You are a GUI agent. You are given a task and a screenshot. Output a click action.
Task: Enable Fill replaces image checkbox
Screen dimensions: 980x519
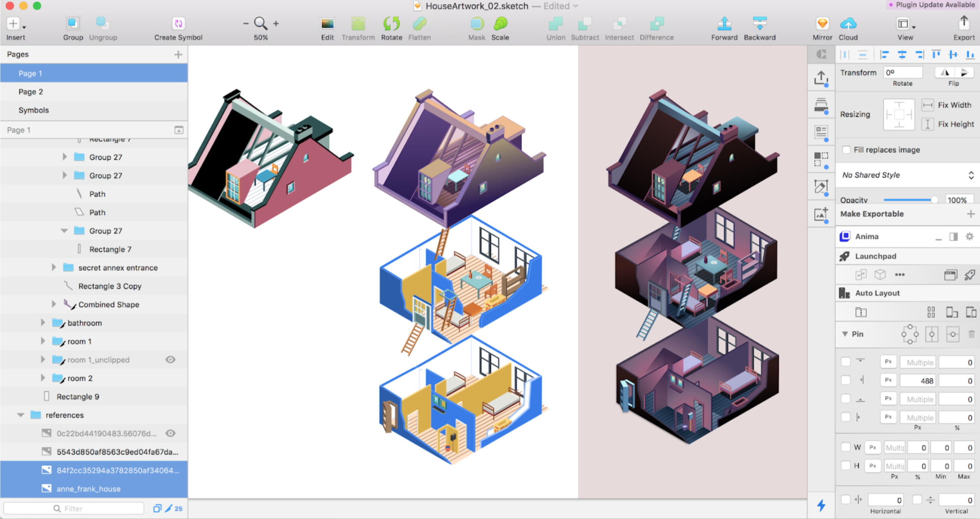[x=846, y=150]
